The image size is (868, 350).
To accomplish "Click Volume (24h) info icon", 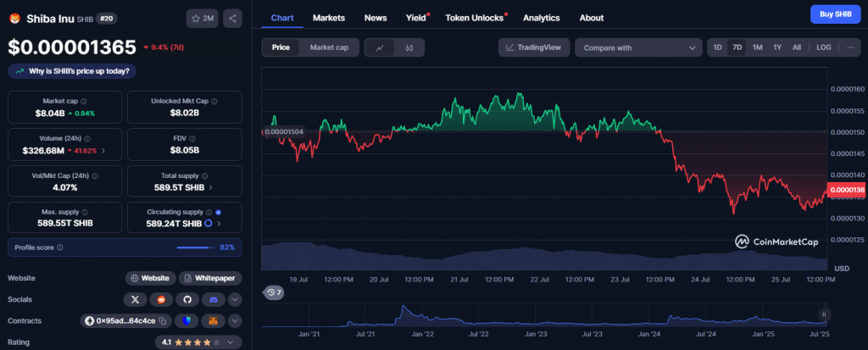I will point(87,139).
